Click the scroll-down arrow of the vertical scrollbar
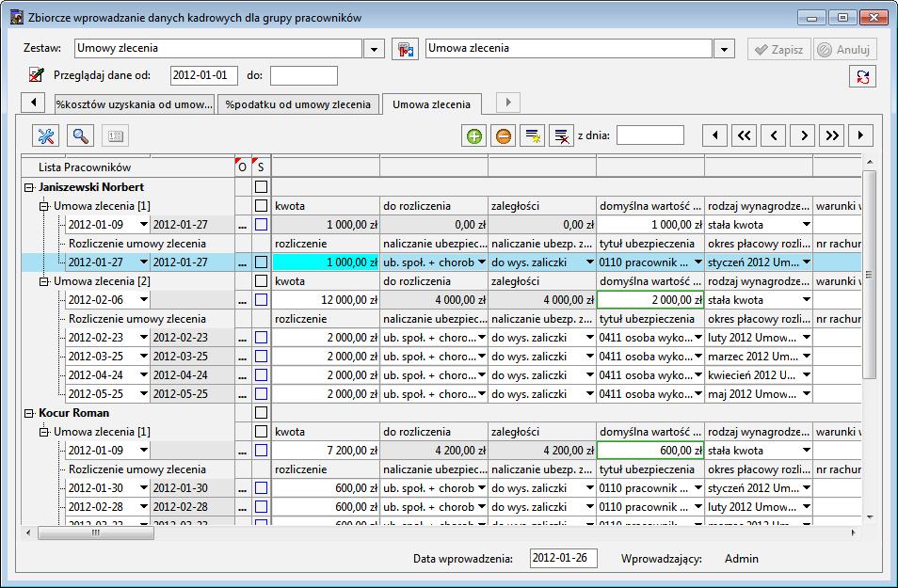 870,517
